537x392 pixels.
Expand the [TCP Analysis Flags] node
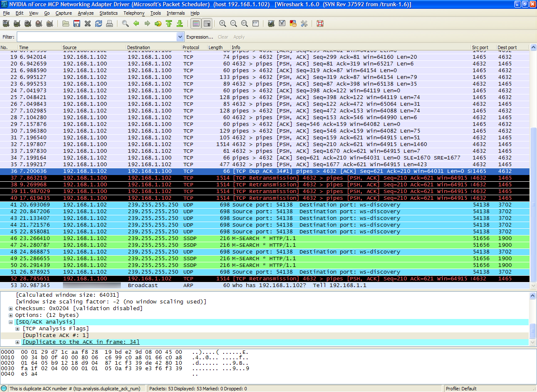point(18,329)
